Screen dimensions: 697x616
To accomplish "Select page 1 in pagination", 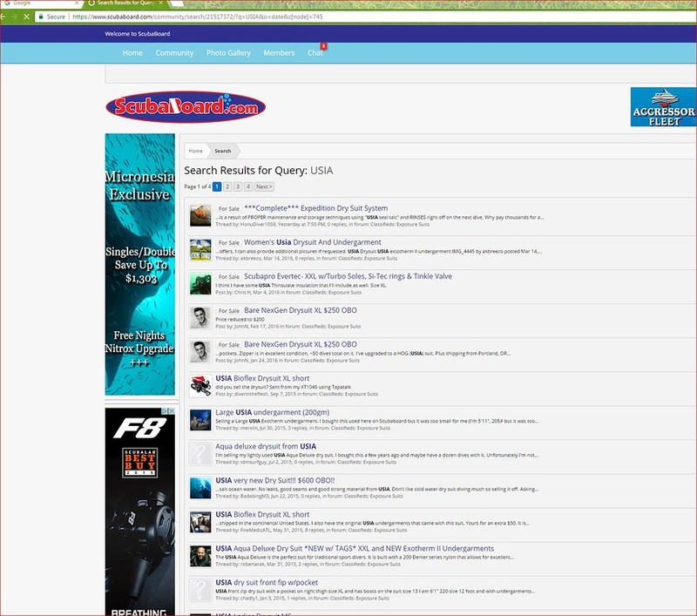I will point(217,186).
